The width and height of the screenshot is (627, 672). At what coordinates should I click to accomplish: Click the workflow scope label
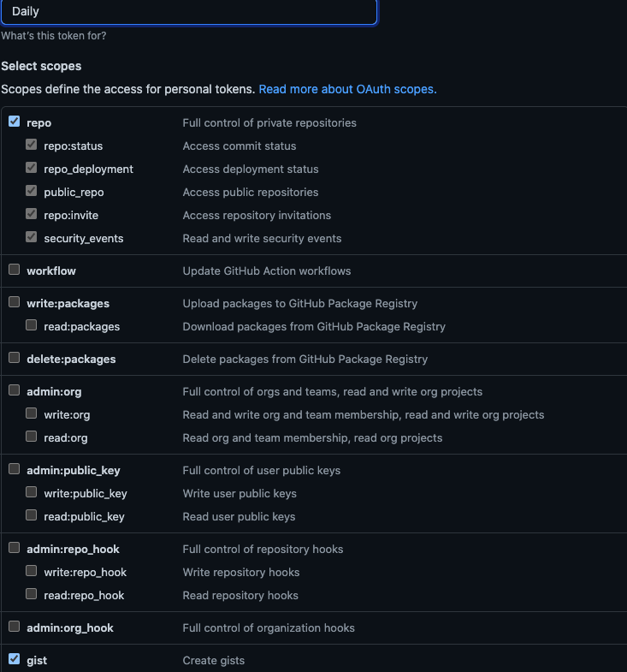(x=51, y=271)
